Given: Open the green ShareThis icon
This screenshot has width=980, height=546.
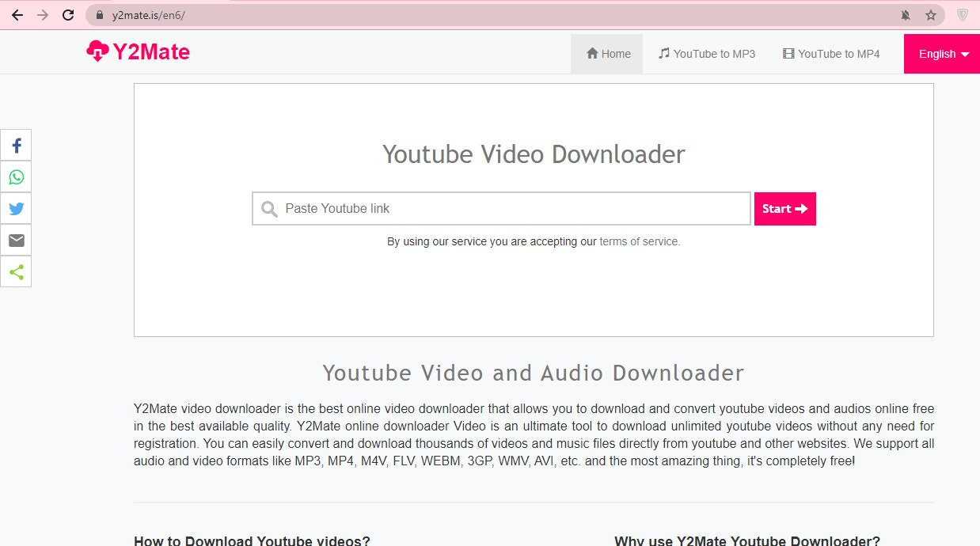Looking at the screenshot, I should click(16, 272).
